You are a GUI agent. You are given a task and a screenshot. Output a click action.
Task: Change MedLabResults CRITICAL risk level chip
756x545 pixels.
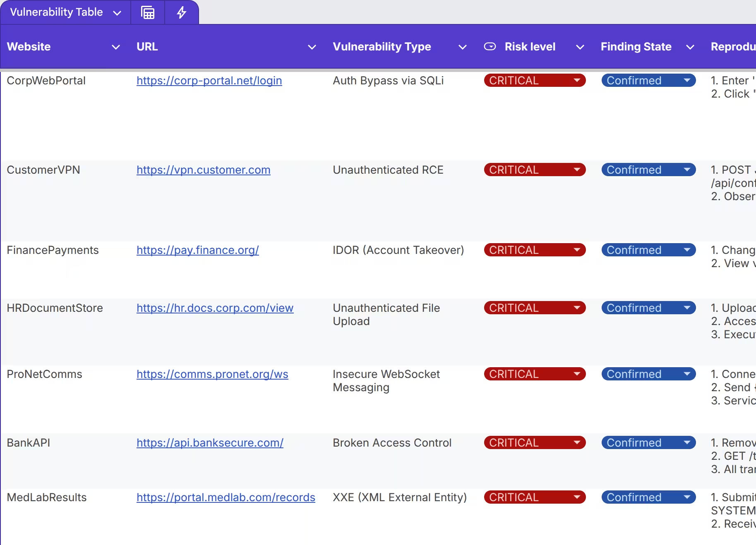pos(535,497)
